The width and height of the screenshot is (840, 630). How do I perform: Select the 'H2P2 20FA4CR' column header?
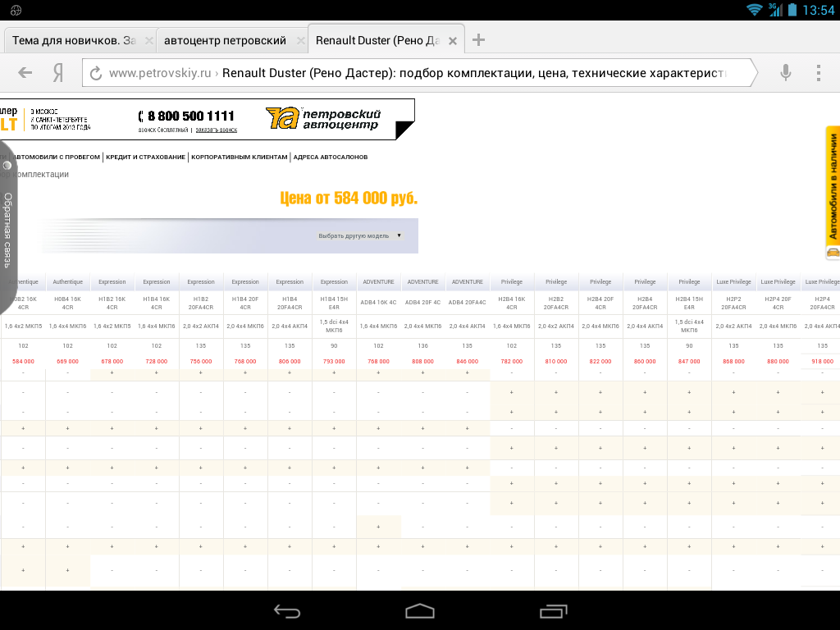pos(734,304)
